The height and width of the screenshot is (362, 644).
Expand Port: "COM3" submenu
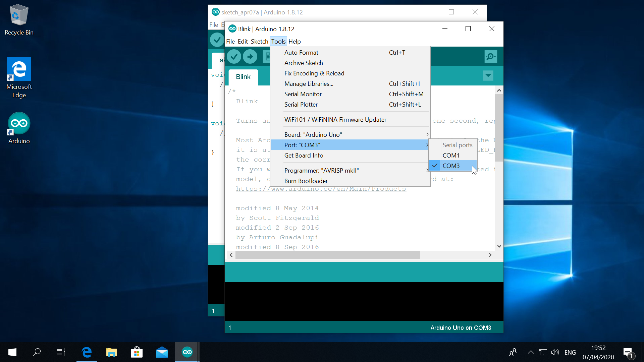pos(350,145)
